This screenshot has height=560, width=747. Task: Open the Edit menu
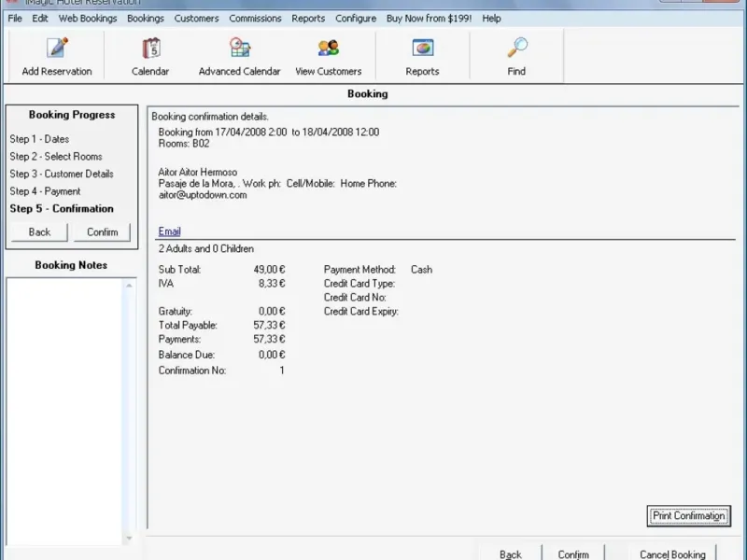coord(40,19)
